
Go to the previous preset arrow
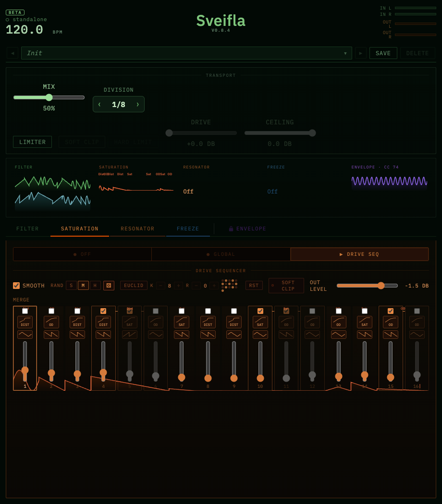click(12, 53)
